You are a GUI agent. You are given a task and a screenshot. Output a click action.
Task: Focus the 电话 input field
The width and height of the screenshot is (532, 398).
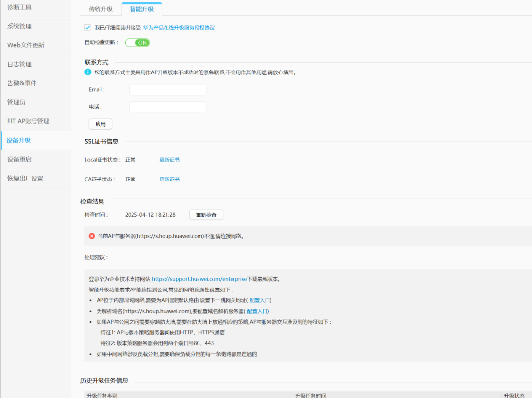[167, 107]
